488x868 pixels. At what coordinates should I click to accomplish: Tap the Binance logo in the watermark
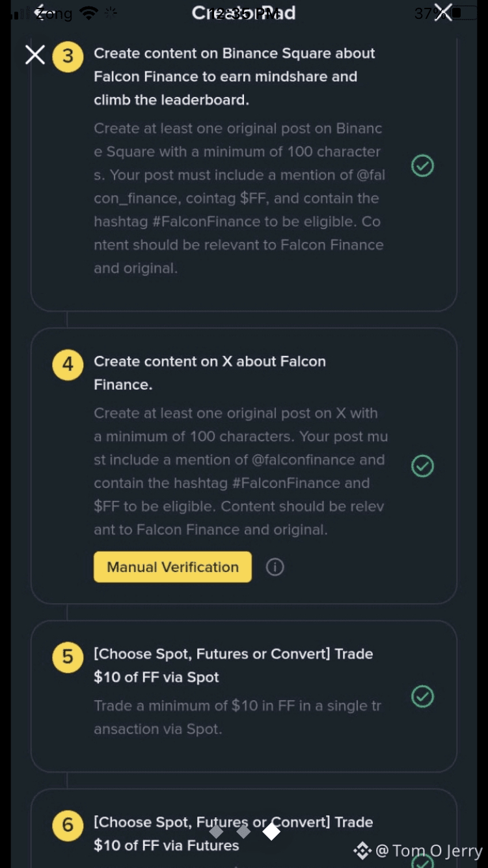pos(362,850)
